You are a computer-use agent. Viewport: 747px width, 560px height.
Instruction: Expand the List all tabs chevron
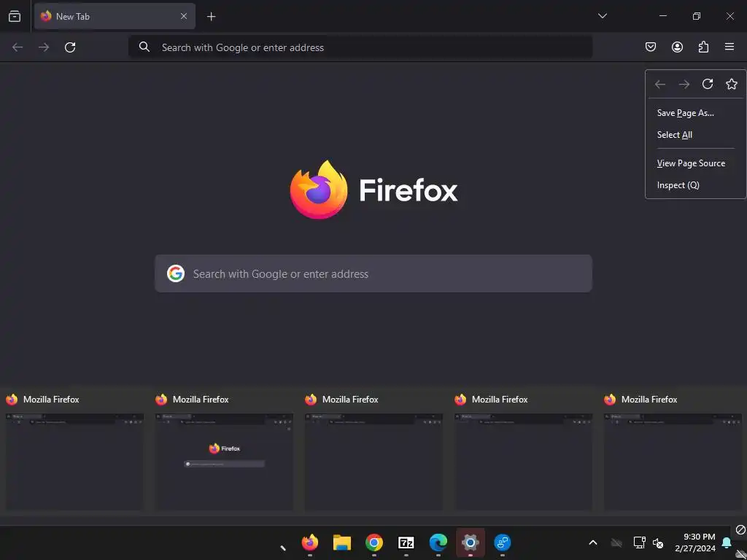click(x=602, y=16)
